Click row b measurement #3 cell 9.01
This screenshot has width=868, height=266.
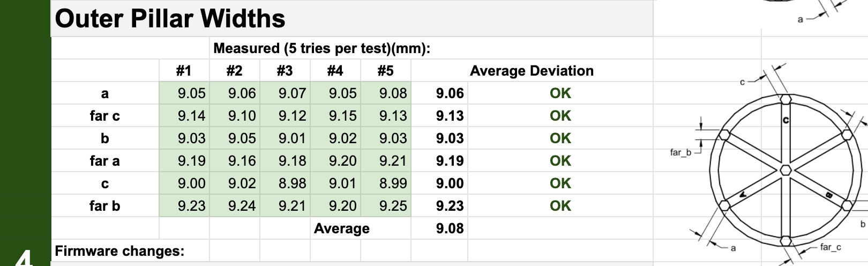point(292,138)
